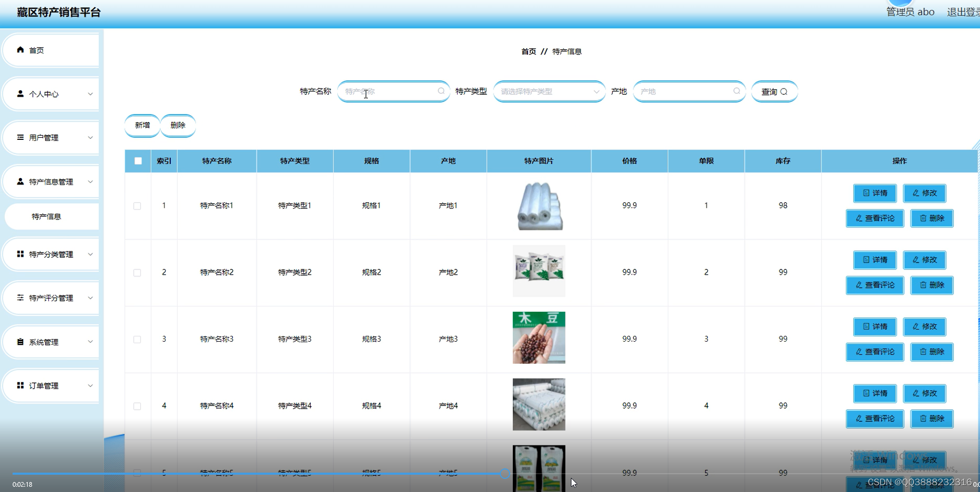
Task: Expand the 特产评分管理 menu chevron
Action: pos(90,298)
